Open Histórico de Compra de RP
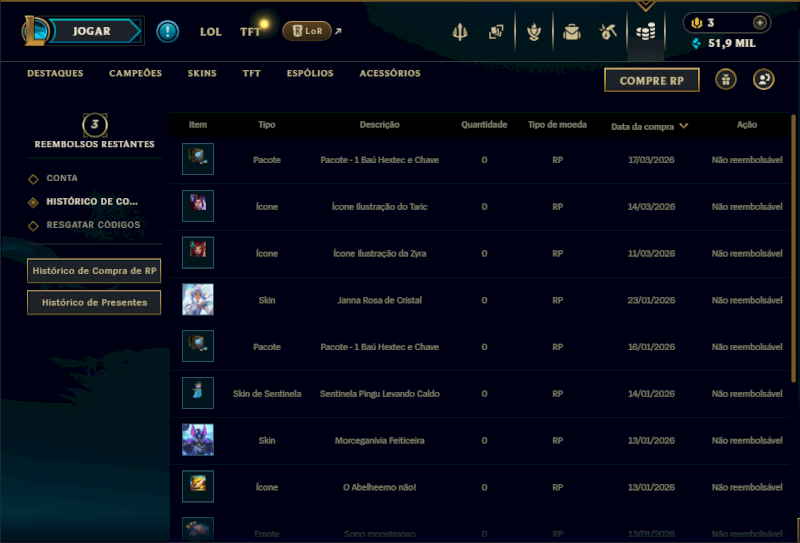Screen dimensions: 800x543 (94, 271)
